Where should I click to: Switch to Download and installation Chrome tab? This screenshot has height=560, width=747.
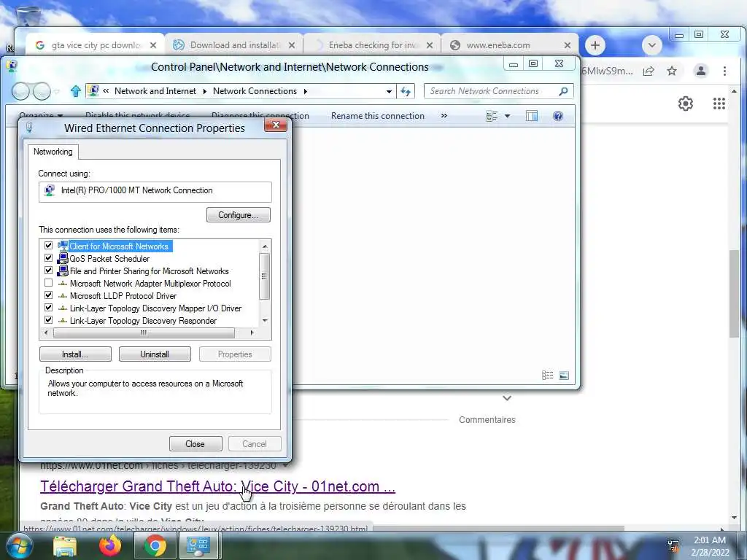coord(233,45)
